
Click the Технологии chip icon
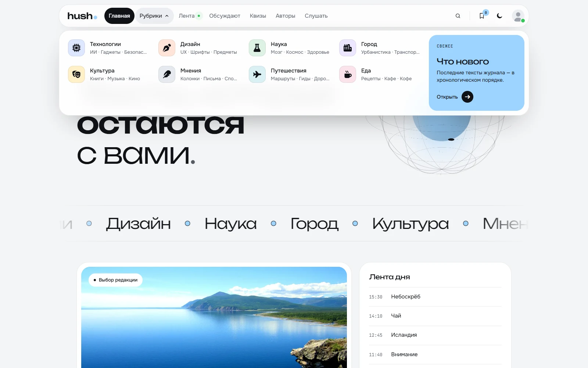76,48
